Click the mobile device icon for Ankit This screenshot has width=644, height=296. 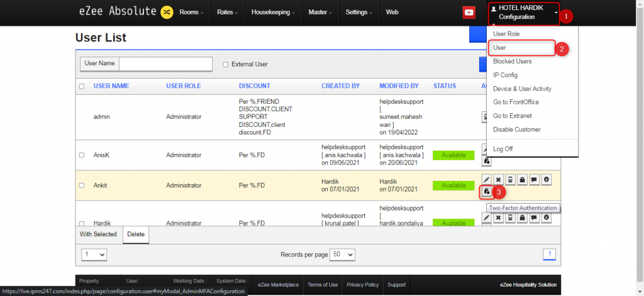[510, 179]
